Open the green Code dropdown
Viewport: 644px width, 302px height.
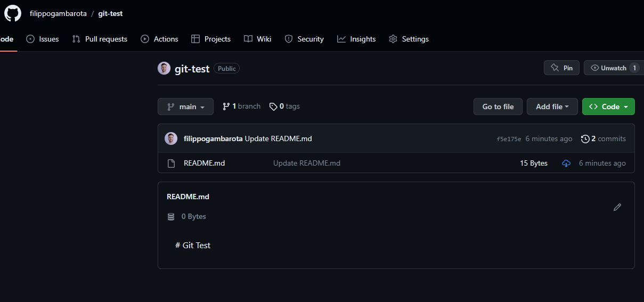click(608, 107)
